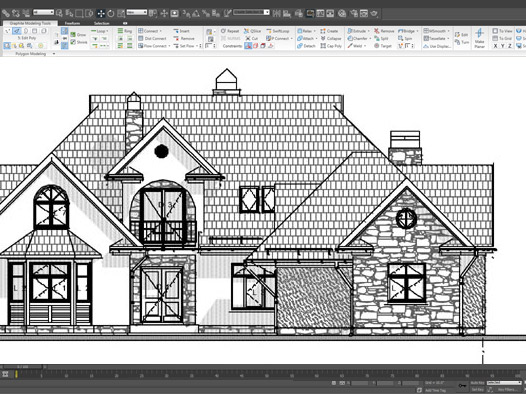Click the Make Planar button
This screenshot has width=526, height=394.
pos(479,38)
